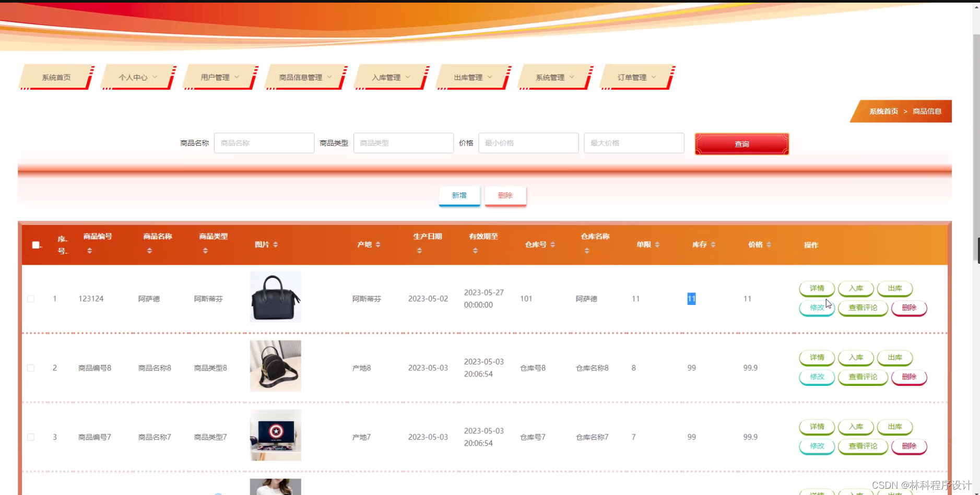Click the 商品名称 search input field
The height and width of the screenshot is (495, 980).
point(264,143)
